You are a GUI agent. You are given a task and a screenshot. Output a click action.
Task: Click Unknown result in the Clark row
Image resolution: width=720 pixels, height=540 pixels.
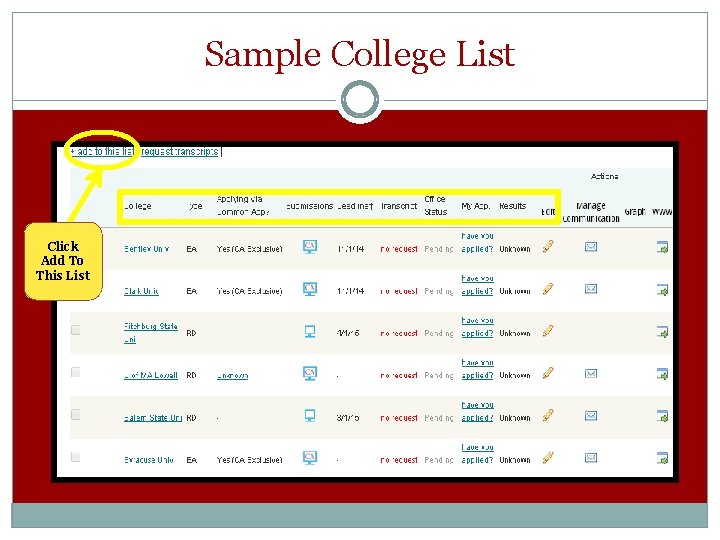515,291
